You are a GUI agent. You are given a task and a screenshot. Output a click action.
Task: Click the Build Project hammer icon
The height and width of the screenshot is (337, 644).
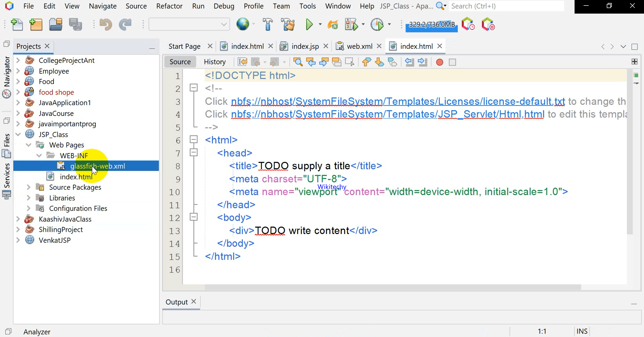click(268, 25)
